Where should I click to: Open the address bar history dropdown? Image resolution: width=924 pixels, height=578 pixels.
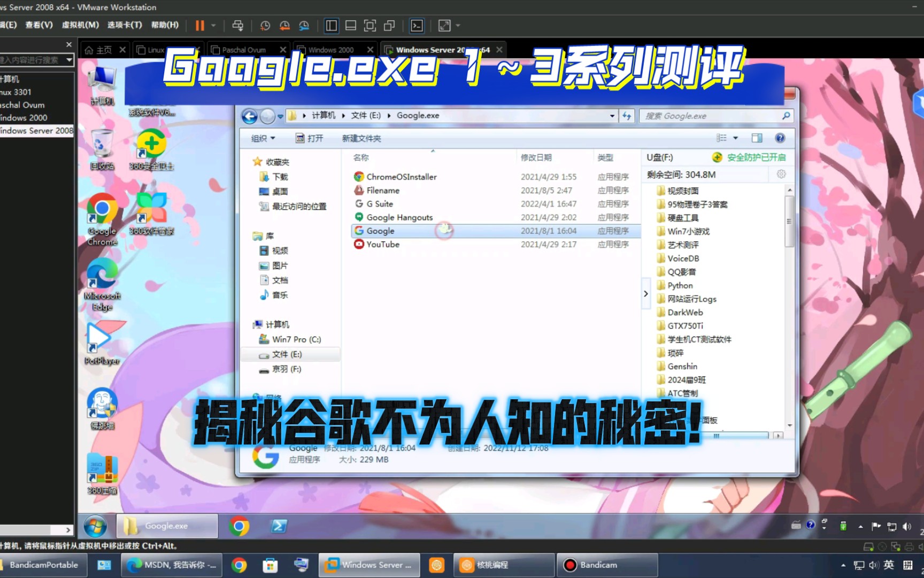coord(612,116)
